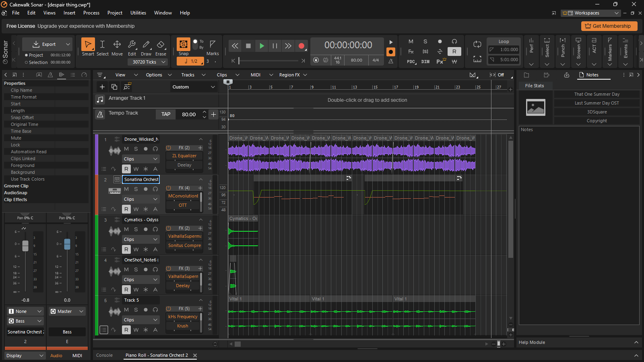Click Get Membership button
Screen dimensions: 644x362
point(609,26)
